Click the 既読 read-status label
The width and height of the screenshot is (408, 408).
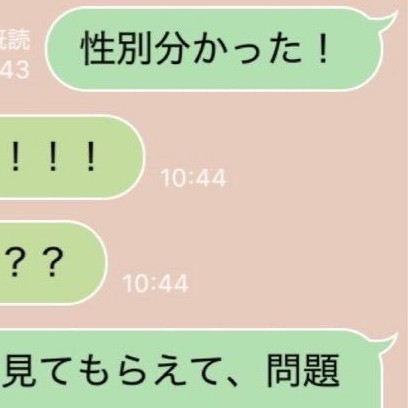point(15,39)
